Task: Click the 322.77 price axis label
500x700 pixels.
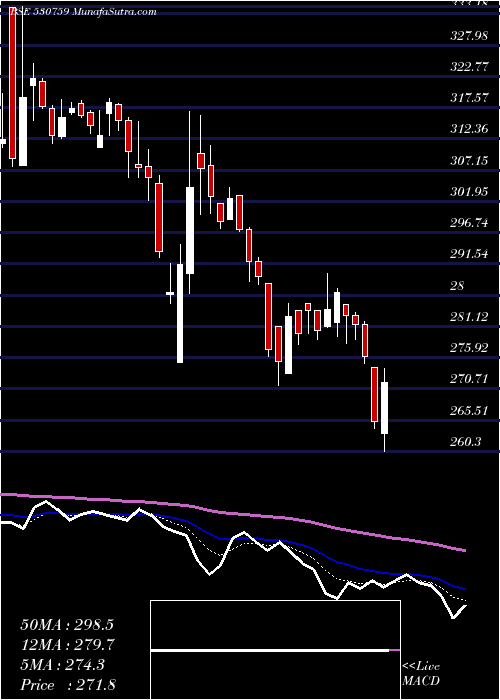Action: 469,67
